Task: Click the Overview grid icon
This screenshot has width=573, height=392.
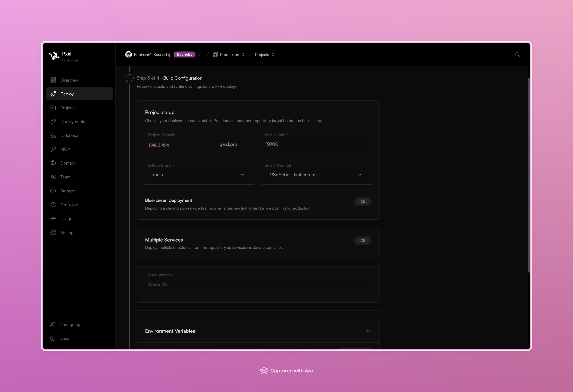Action: pos(53,80)
